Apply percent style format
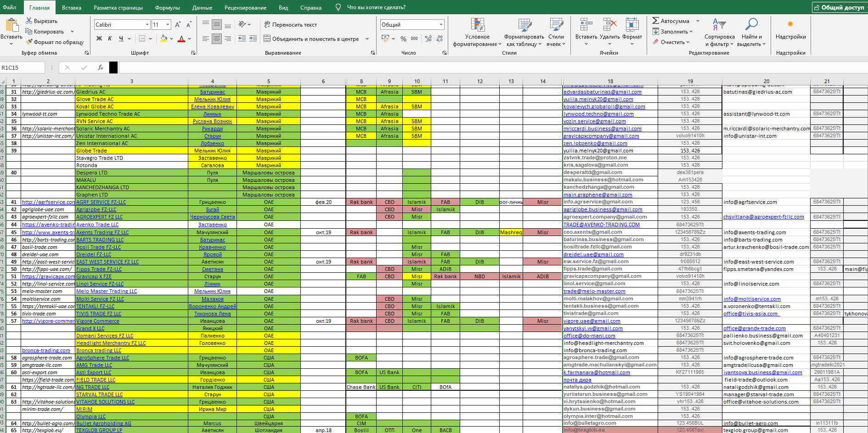This screenshot has height=433, width=868. pos(403,39)
